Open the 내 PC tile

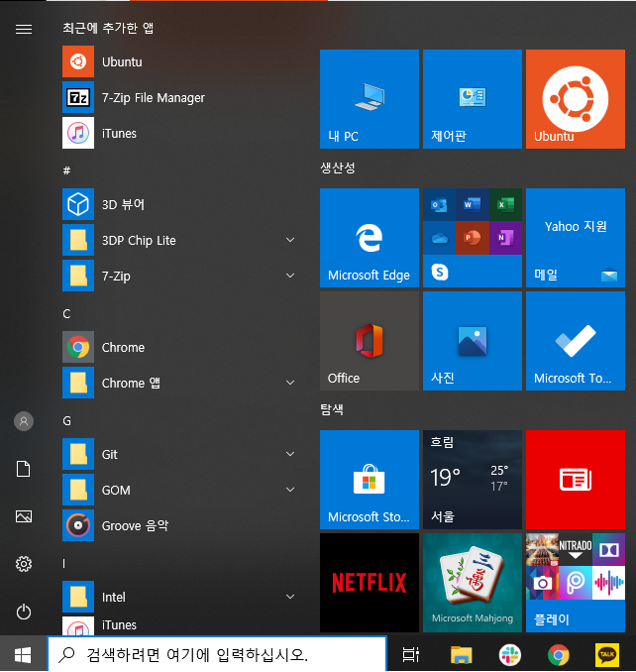click(x=370, y=99)
